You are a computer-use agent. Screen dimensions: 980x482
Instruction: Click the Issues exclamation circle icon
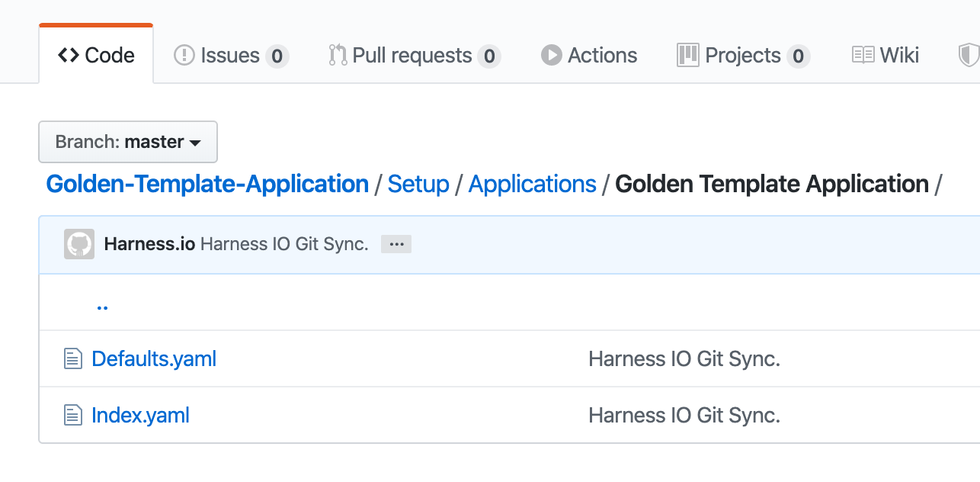(184, 56)
